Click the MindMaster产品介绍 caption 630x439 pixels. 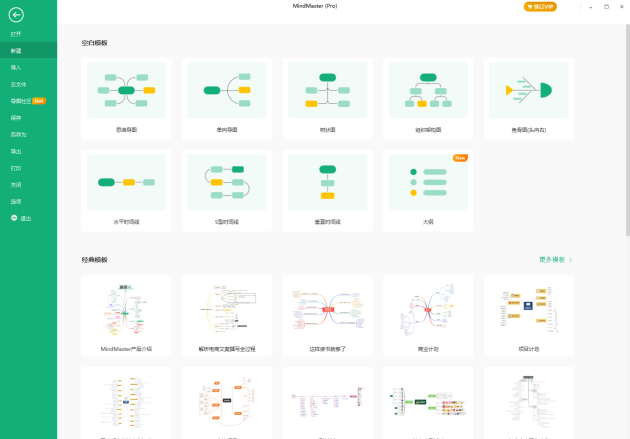point(127,349)
